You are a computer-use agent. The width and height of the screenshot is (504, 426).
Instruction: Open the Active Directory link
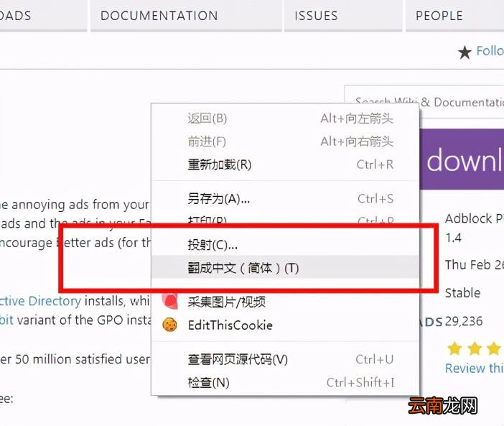click(x=40, y=301)
